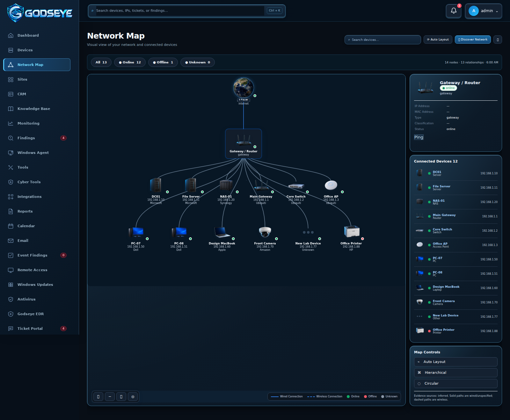Filter map by Offline devices
This screenshot has width=510, height=420.
(163, 62)
